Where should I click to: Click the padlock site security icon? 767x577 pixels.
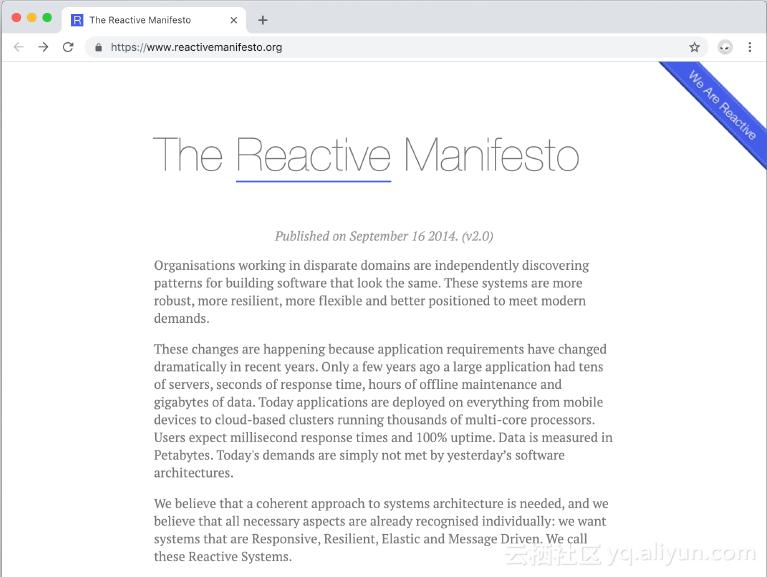point(99,47)
